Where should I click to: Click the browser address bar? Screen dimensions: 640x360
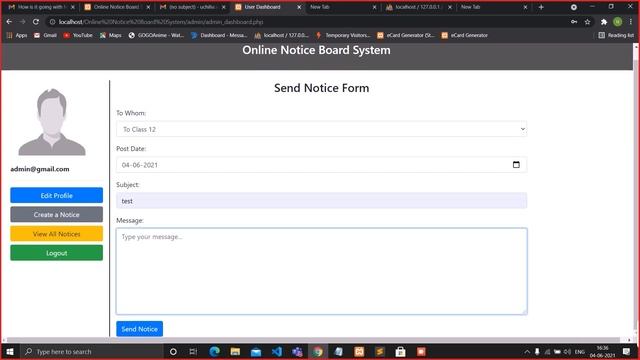coord(306,22)
